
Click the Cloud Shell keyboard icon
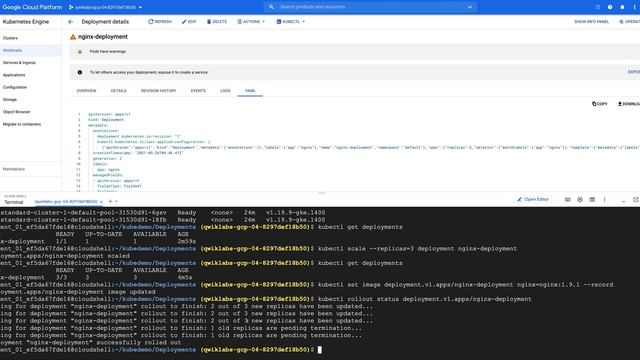[567, 200]
